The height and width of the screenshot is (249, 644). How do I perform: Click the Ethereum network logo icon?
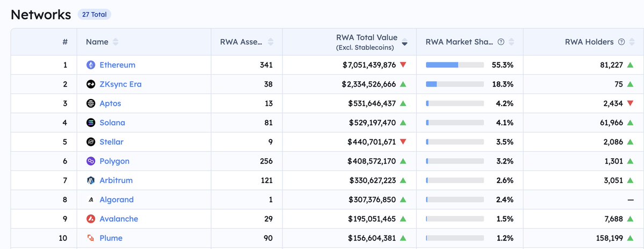[91, 65]
